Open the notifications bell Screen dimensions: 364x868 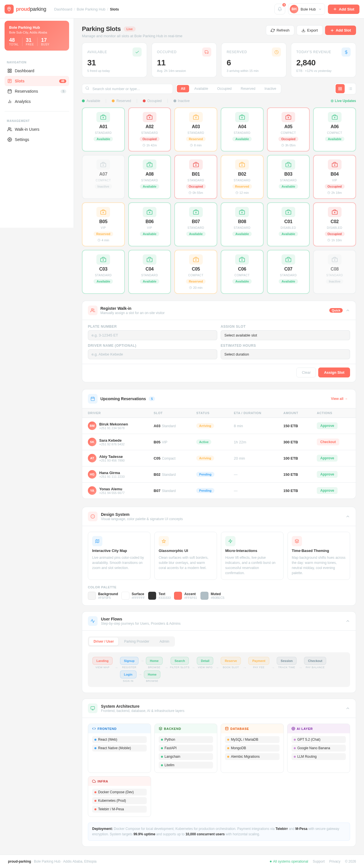coord(280,9)
